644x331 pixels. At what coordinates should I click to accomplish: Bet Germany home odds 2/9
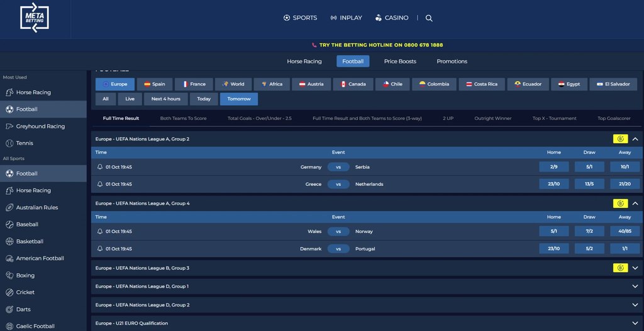(x=554, y=167)
